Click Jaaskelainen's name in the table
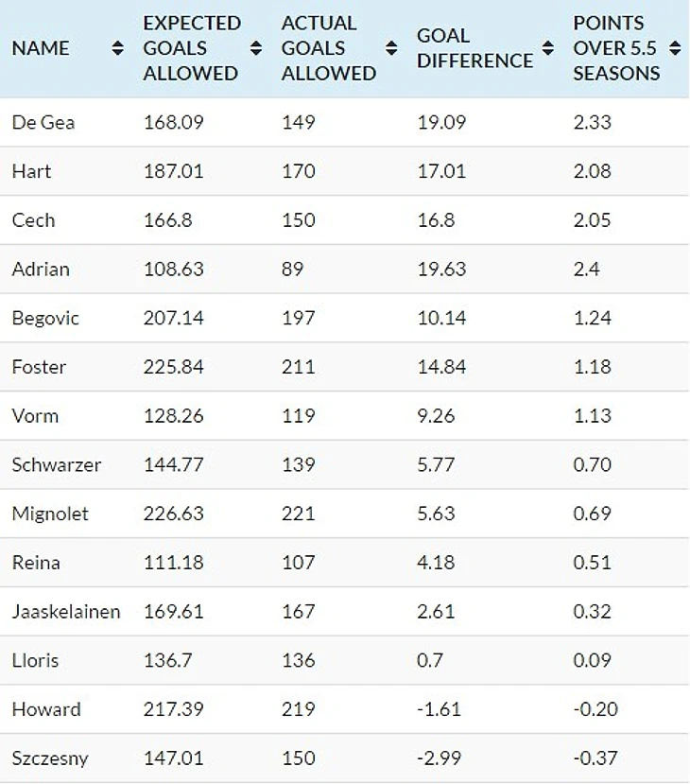This screenshot has height=784, width=690. [x=66, y=612]
